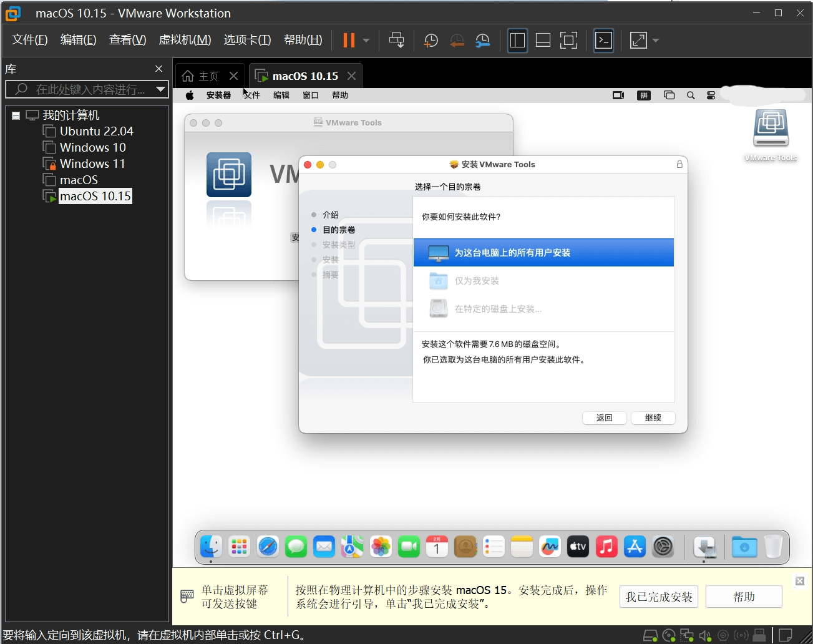813x644 pixels.
Task: Open the 选项卡(T) menu
Action: [247, 40]
